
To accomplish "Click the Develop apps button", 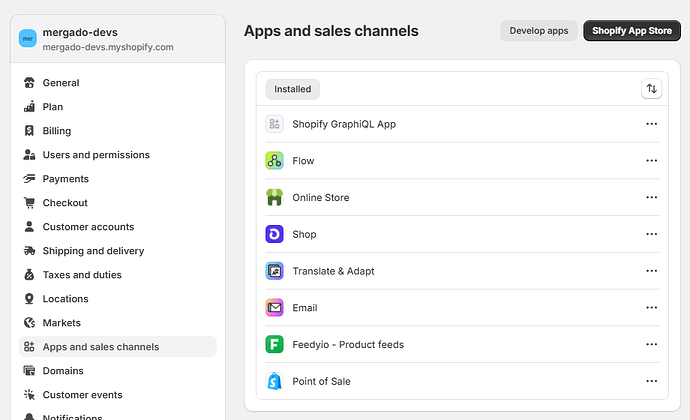I will pos(539,31).
